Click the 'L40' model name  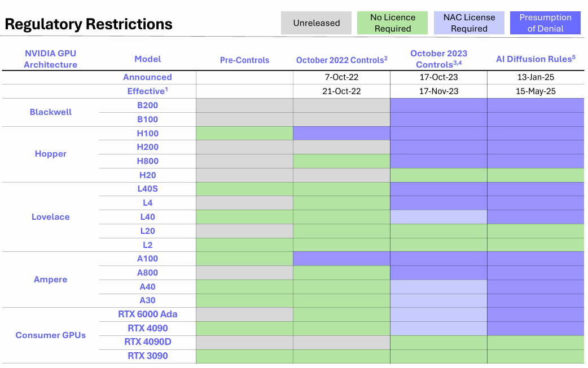(148, 217)
